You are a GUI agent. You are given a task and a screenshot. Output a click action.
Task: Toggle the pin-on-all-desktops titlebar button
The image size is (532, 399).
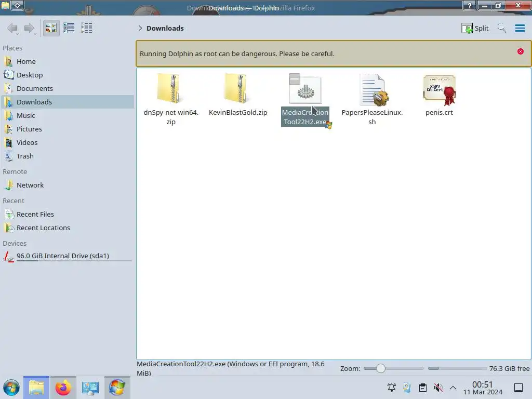point(18,5)
